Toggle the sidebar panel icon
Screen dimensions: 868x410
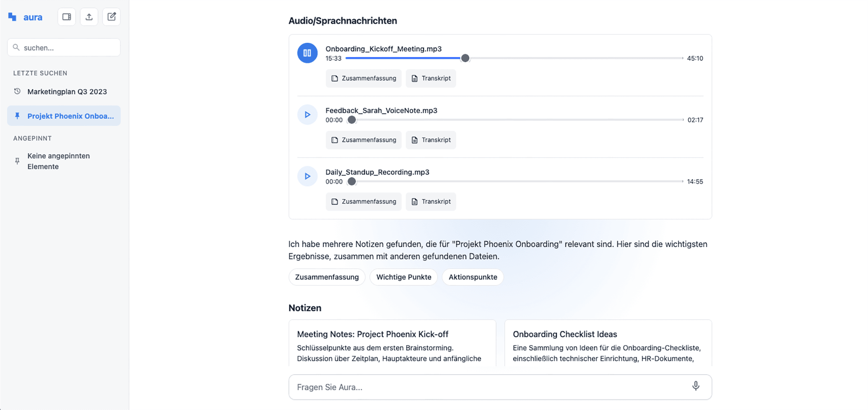(67, 17)
